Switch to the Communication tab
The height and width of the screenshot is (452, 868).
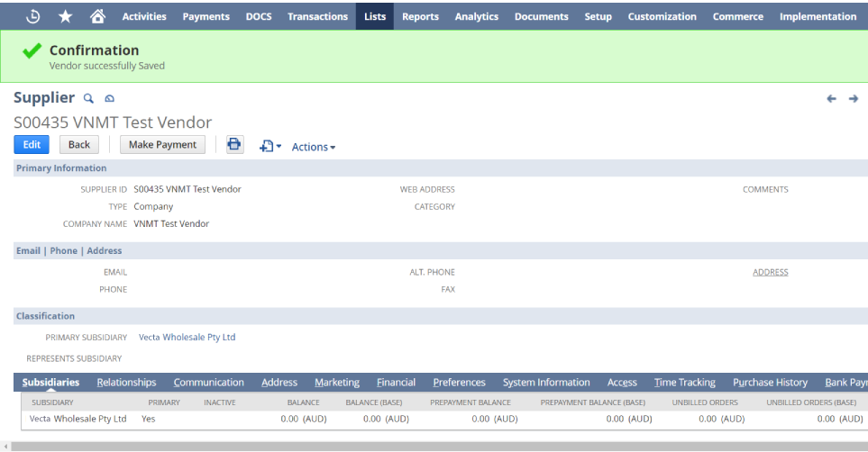pyautogui.click(x=209, y=383)
